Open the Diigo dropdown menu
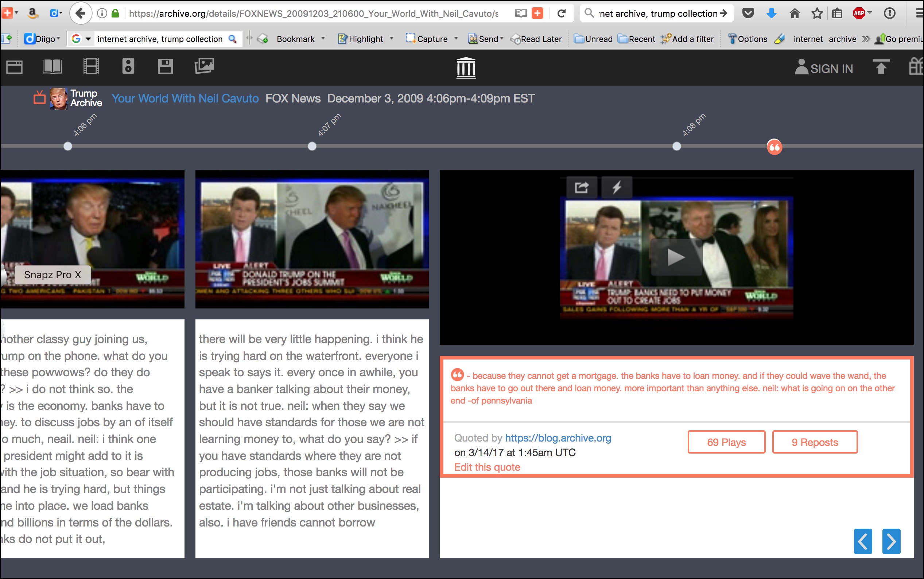Viewport: 924px width, 579px height. [x=43, y=39]
